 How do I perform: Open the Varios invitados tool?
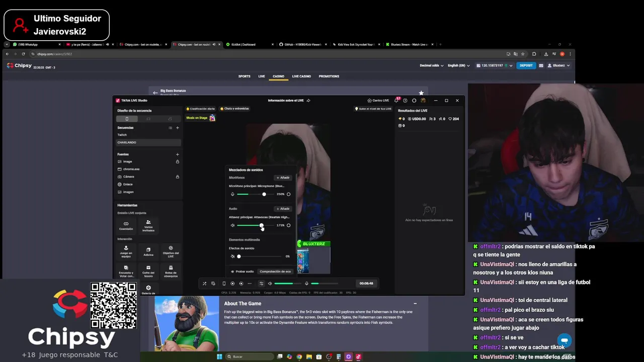148,226
